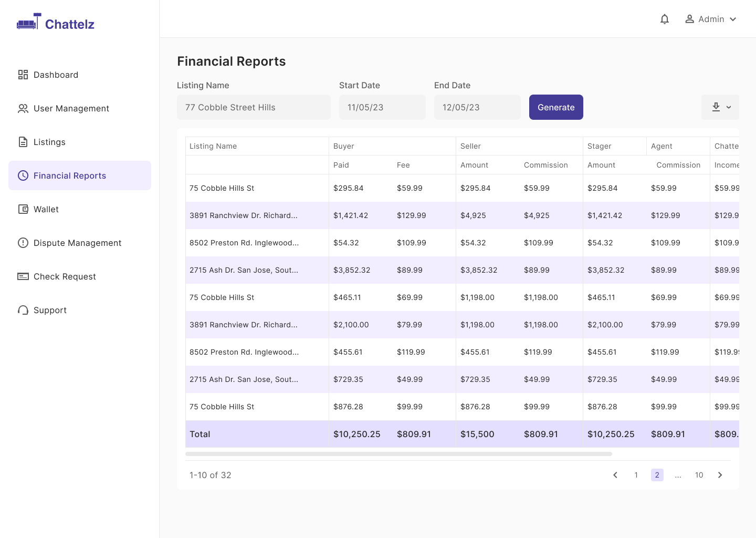
Task: Click the notification bell icon
Action: point(665,19)
